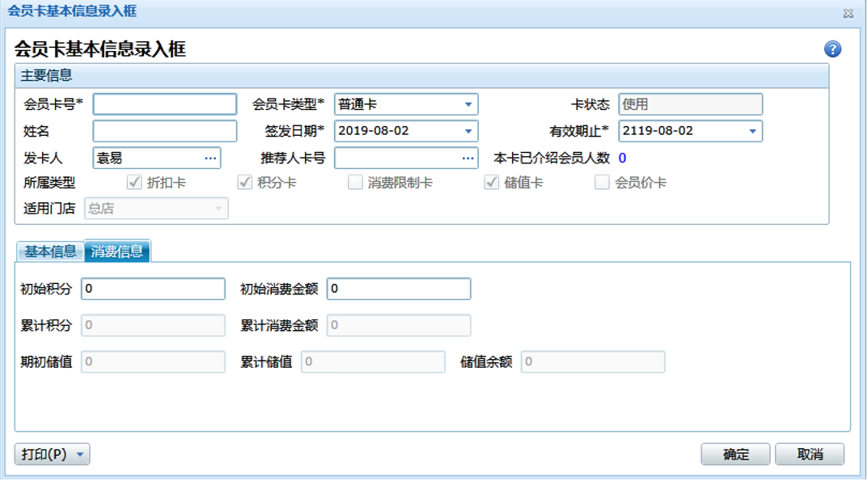Close the 会员卡基本信息录入框 dialog window
Screen dimensions: 868x482
tap(848, 13)
